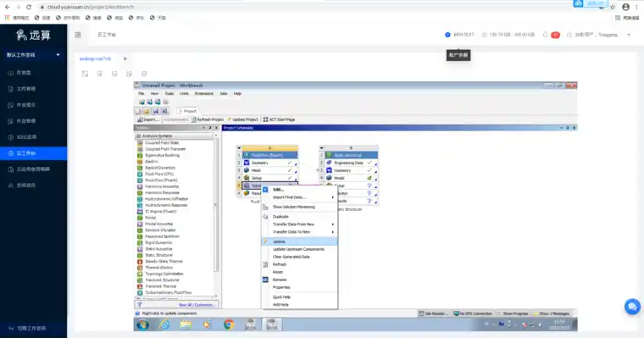The image size is (644, 338).
Task: Open the File menu
Action: pyautogui.click(x=141, y=94)
